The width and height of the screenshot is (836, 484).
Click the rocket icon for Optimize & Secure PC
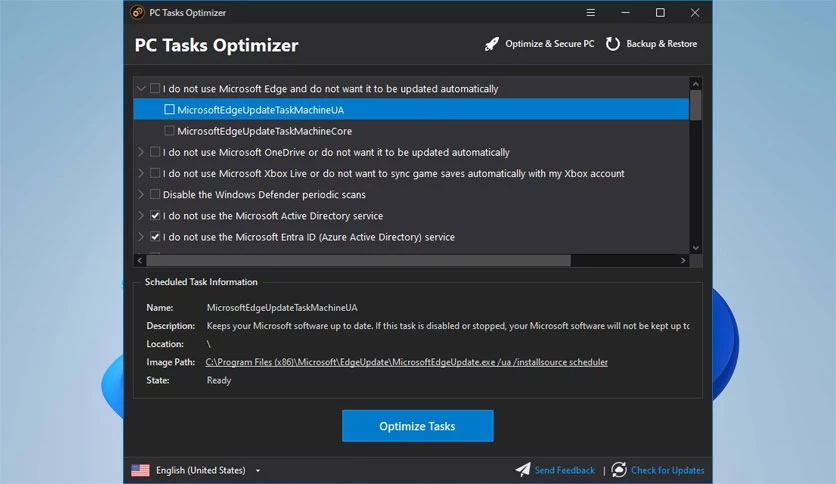click(x=492, y=44)
